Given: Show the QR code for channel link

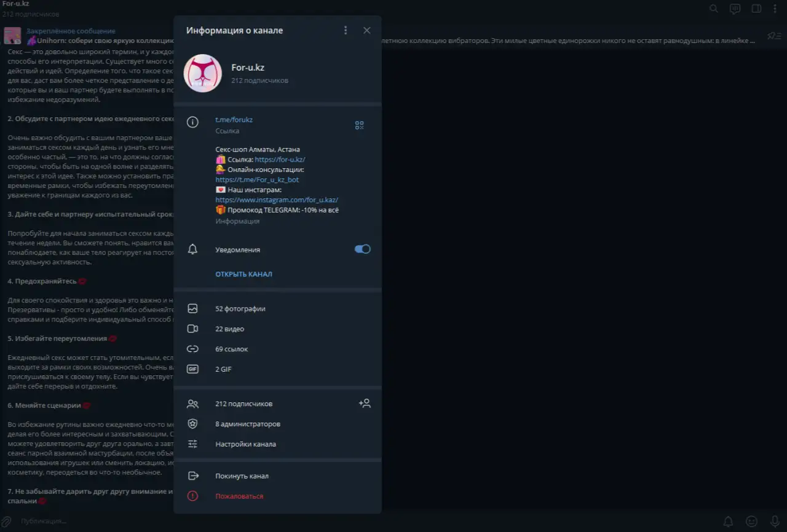Looking at the screenshot, I should (x=359, y=125).
